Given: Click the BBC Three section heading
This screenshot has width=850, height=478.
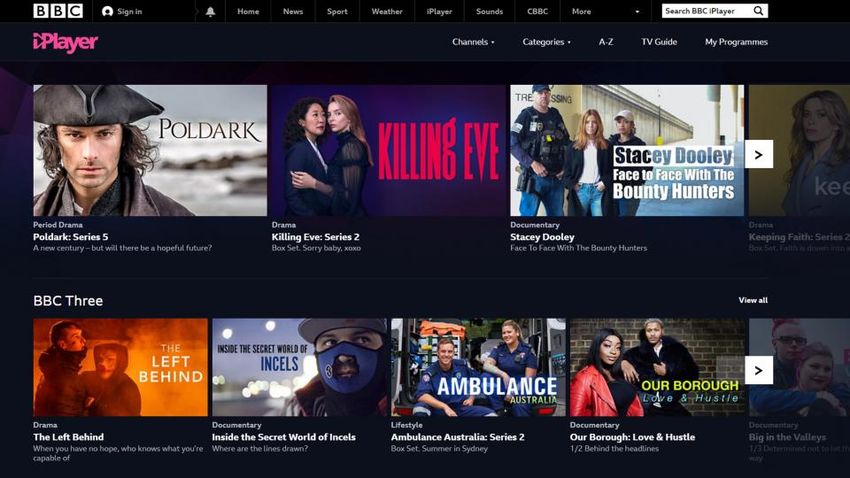Looking at the screenshot, I should click(68, 301).
